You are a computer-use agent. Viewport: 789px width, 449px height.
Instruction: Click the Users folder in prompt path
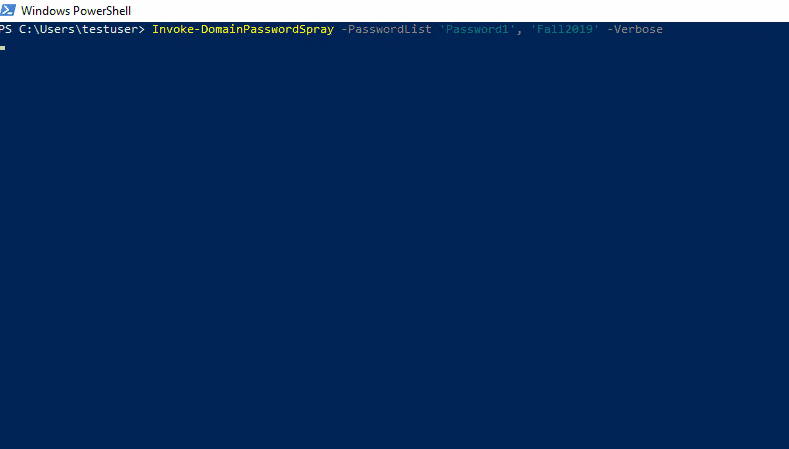(57, 29)
